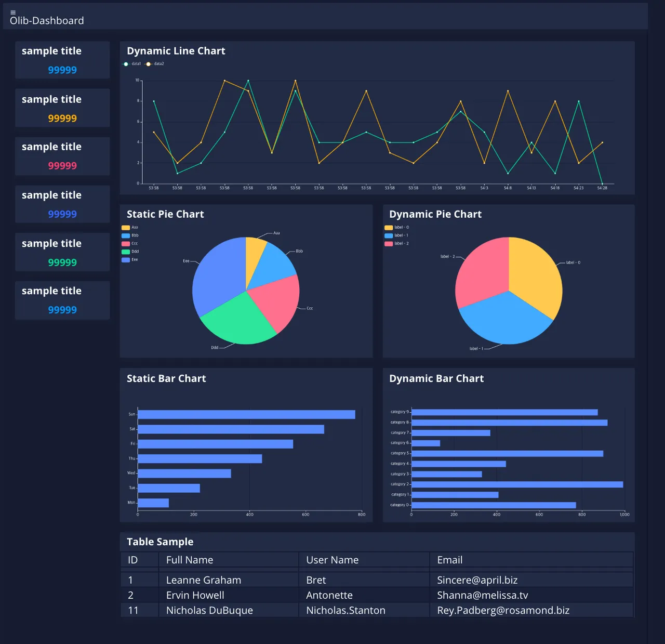Toggle 'label - 1' legend in Dynamic Pie Chart
665x644 pixels.
tap(397, 235)
